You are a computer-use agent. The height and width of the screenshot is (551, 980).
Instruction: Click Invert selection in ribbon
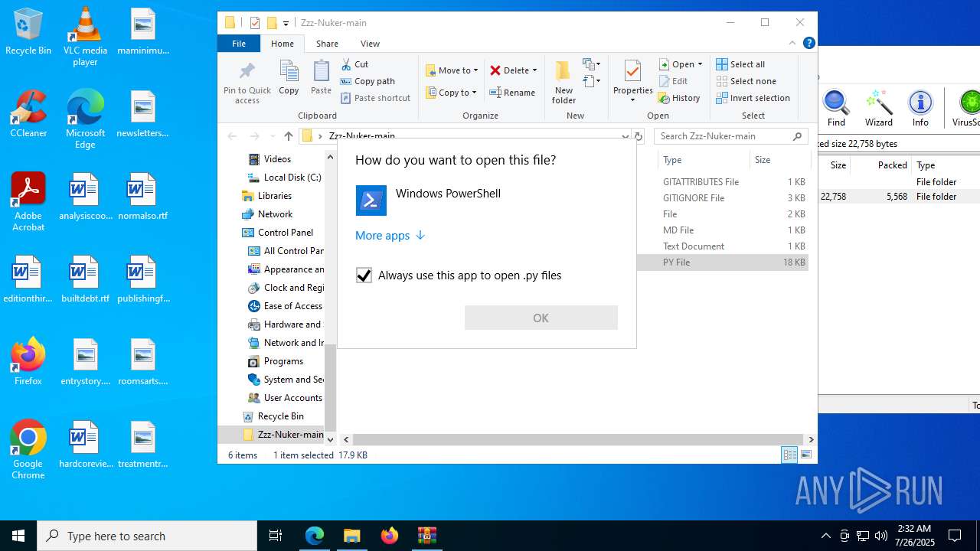[x=753, y=98]
